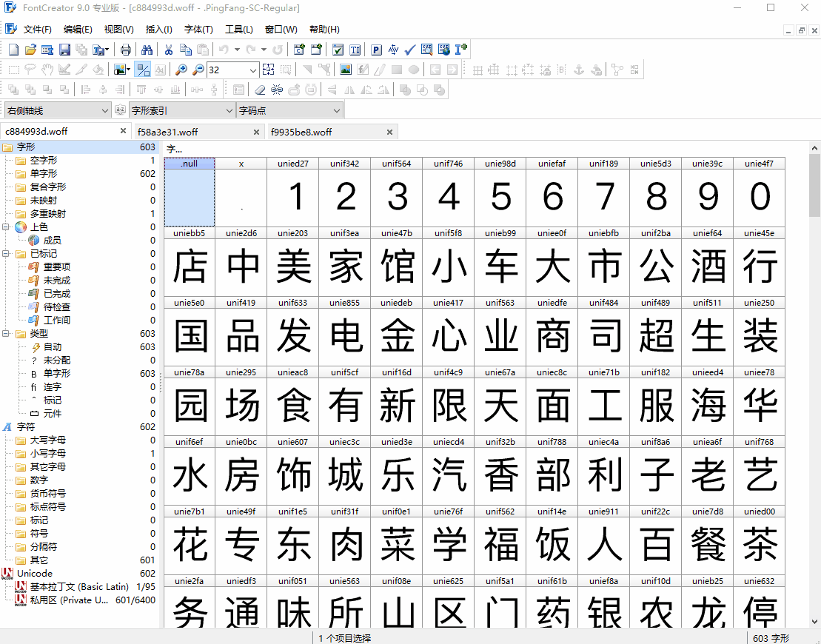
Task: Click the zoom in magnifier icon
Action: [x=181, y=70]
